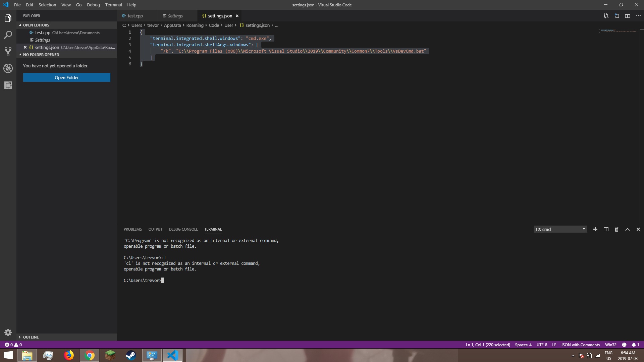The image size is (644, 362).
Task: Launch Steam from the taskbar
Action: (x=131, y=355)
